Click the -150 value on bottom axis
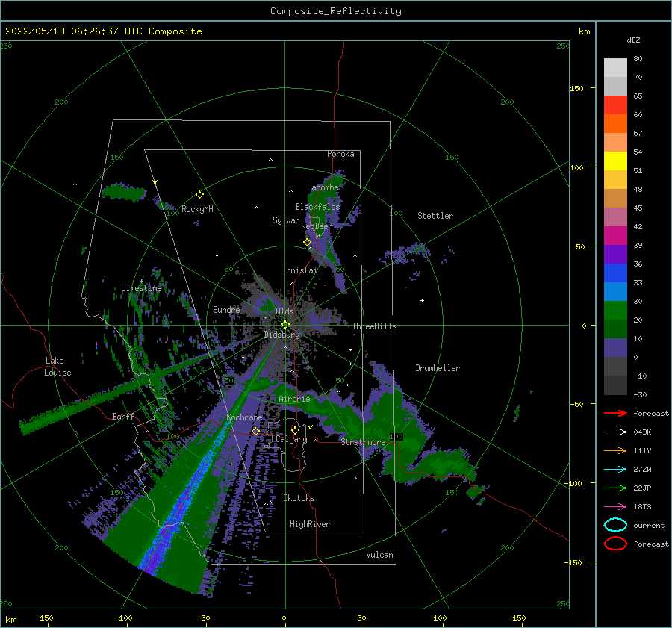 (x=44, y=618)
